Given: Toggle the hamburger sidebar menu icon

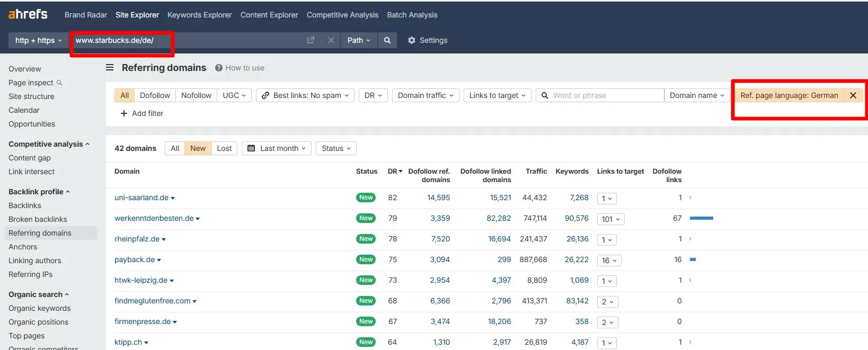Looking at the screenshot, I should click(x=110, y=68).
